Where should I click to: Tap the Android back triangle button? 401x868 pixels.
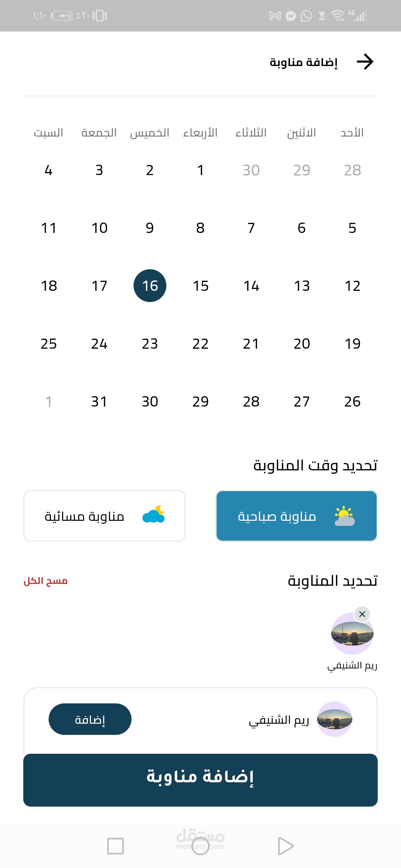286,846
